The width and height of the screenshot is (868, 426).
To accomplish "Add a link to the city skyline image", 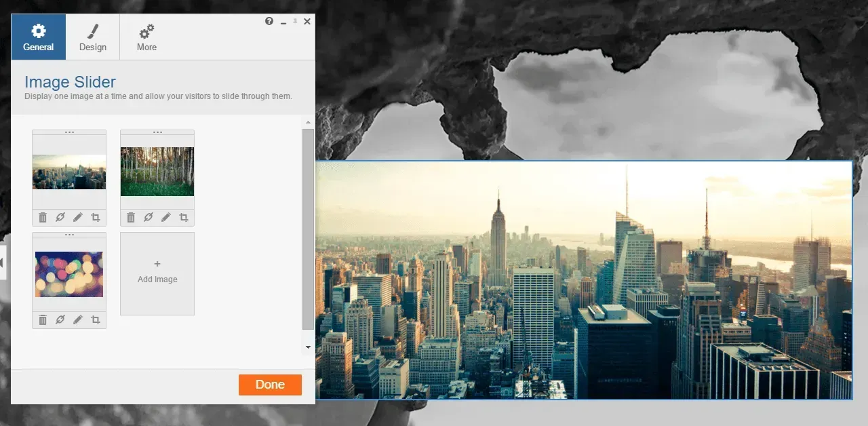I will pyautogui.click(x=60, y=218).
